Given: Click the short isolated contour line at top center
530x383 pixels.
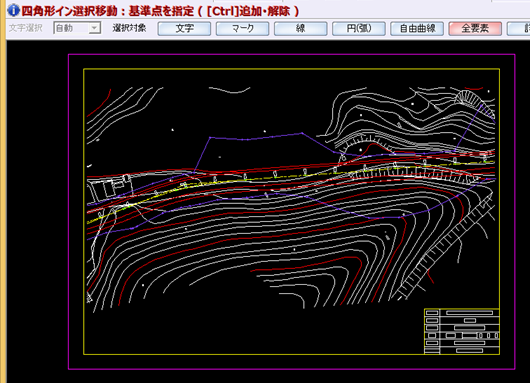Looking at the screenshot, I should (x=230, y=90).
